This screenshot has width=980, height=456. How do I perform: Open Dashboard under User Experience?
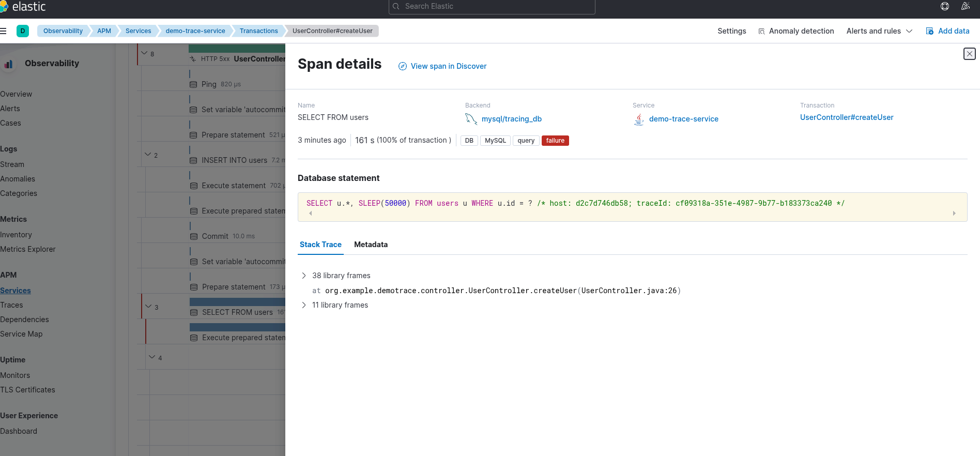(19, 431)
